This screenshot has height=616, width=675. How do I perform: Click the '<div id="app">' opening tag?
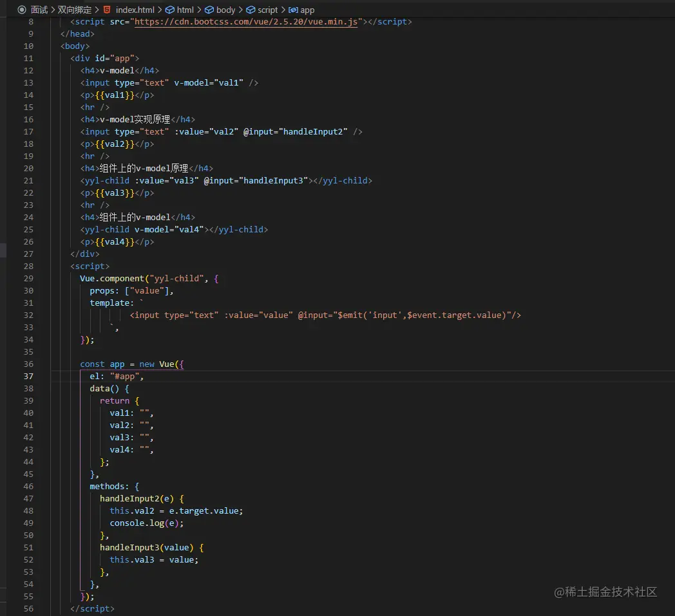[x=104, y=58]
